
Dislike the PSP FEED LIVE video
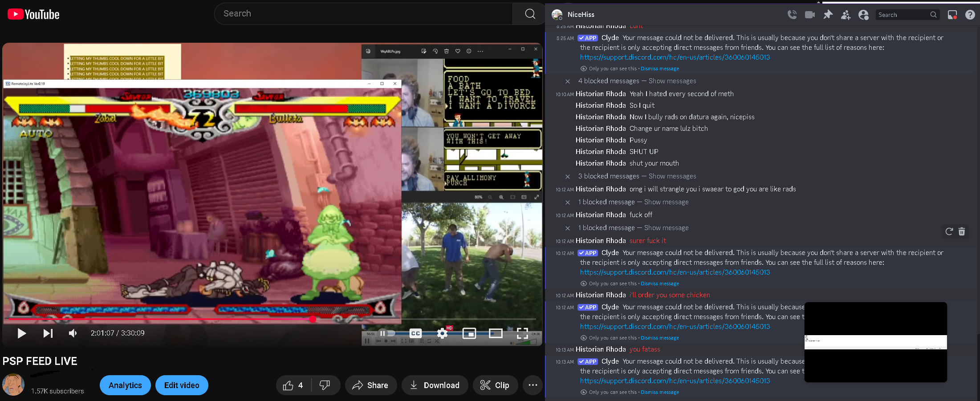click(x=325, y=385)
